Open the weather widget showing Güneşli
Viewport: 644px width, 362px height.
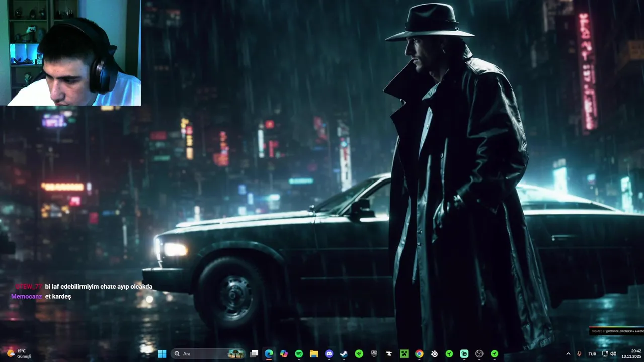click(x=19, y=354)
